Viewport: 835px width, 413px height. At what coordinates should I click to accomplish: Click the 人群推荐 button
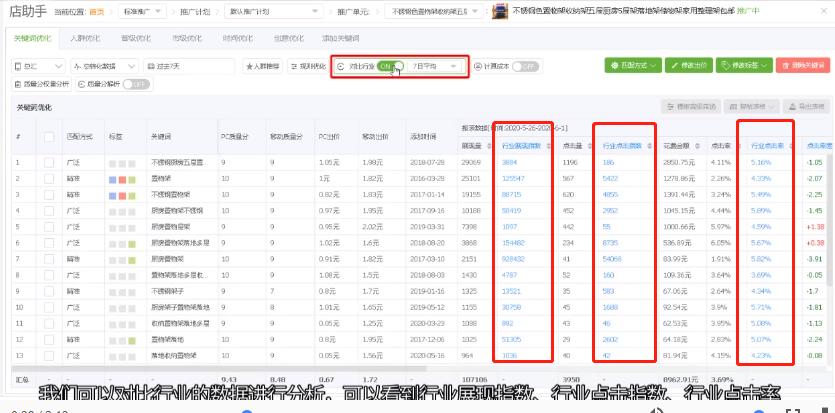263,67
